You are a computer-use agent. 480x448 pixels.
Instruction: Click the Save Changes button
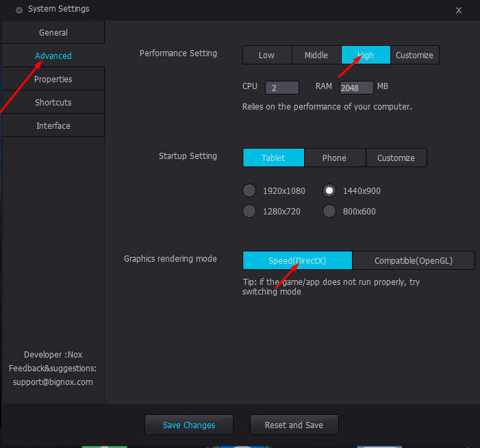click(189, 425)
